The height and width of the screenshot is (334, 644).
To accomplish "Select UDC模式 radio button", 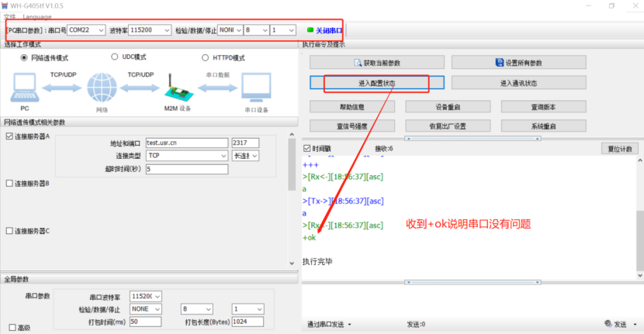I will [x=116, y=57].
